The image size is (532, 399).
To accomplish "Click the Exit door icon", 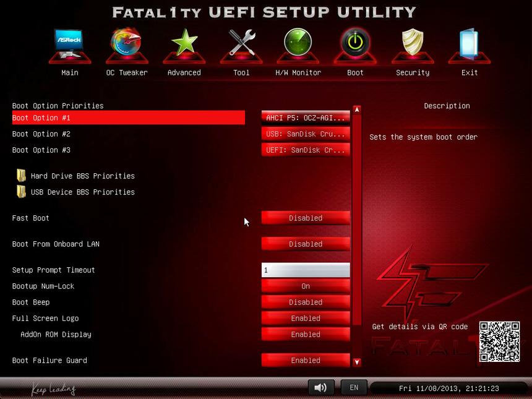I will (x=470, y=45).
